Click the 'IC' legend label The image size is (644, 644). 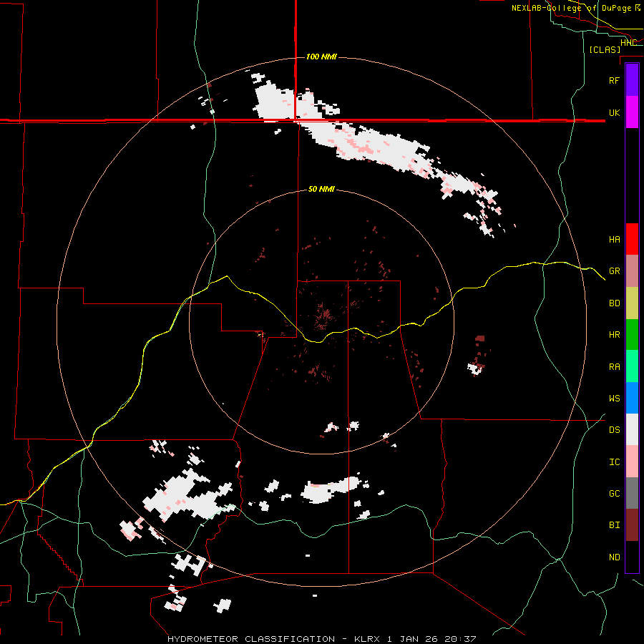point(614,462)
